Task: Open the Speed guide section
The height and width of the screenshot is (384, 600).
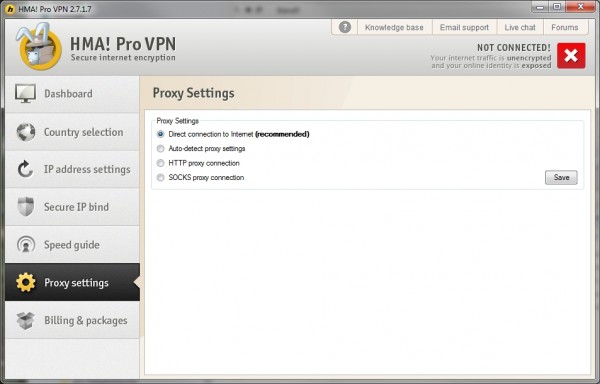Action: click(72, 244)
